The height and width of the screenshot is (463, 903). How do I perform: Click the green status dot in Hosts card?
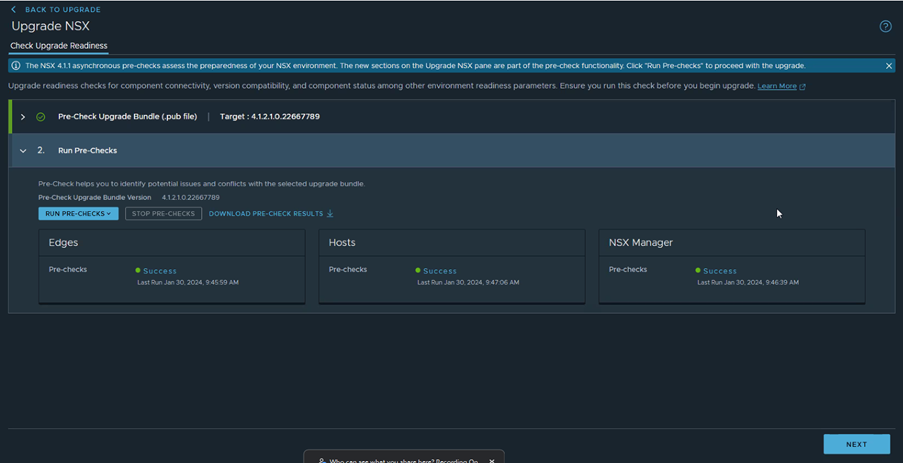pyautogui.click(x=418, y=270)
